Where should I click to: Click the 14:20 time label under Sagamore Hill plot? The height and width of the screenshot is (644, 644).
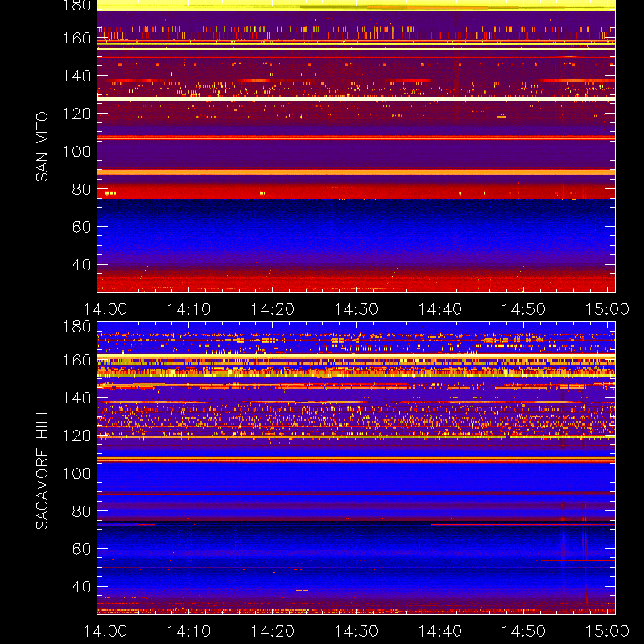click(x=273, y=631)
